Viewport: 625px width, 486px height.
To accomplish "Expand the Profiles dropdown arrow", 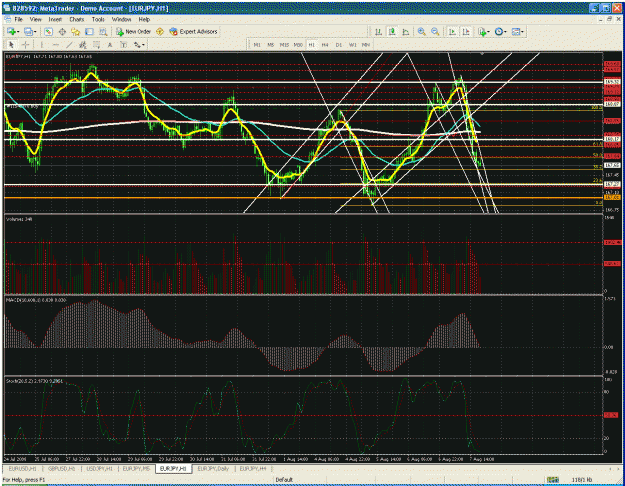I will [x=35, y=32].
